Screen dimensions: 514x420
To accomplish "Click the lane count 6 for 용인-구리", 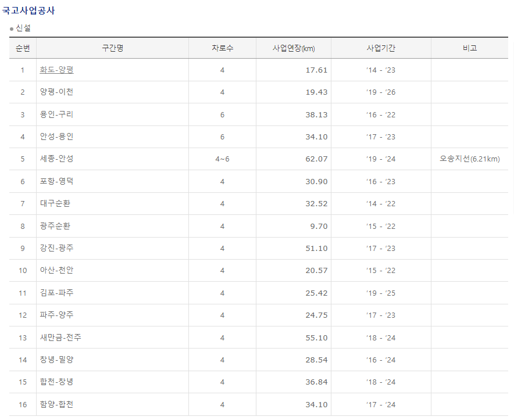I will (222, 114).
